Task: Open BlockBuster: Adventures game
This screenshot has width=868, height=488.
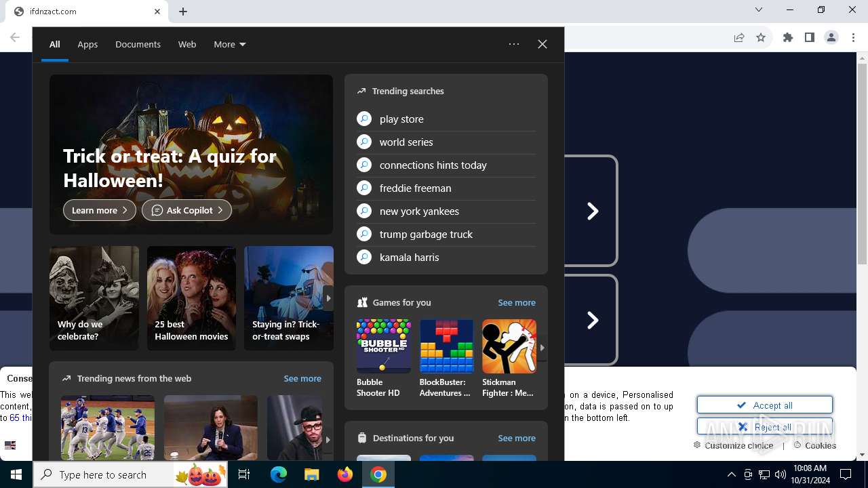Action: click(x=446, y=359)
